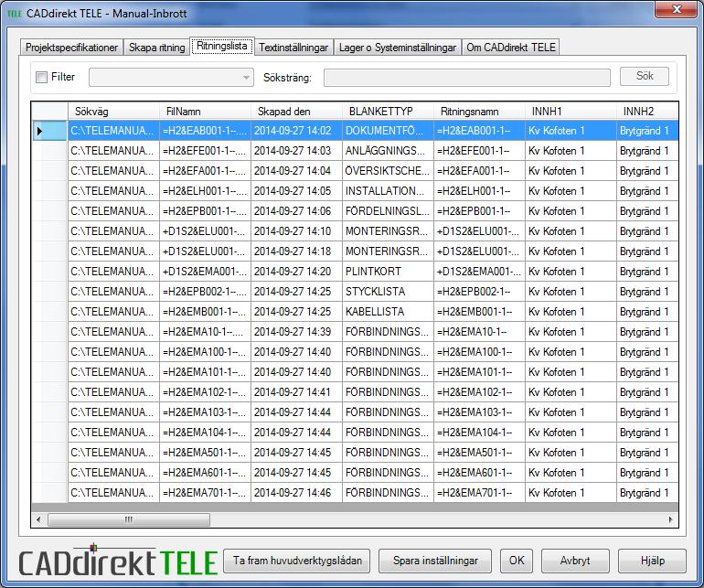Click right arrow of horizontal scrollbar

click(671, 519)
